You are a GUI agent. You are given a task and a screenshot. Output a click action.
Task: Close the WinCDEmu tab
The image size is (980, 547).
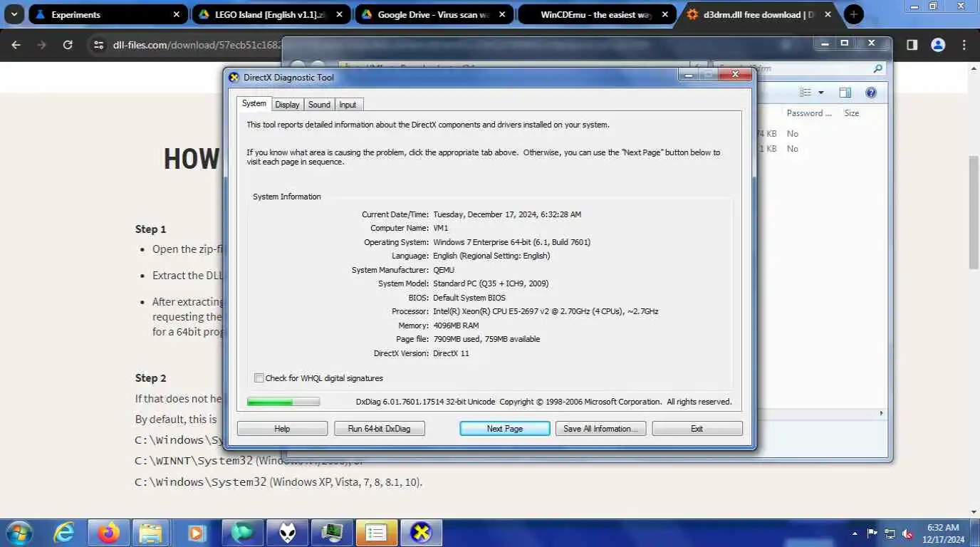665,14
